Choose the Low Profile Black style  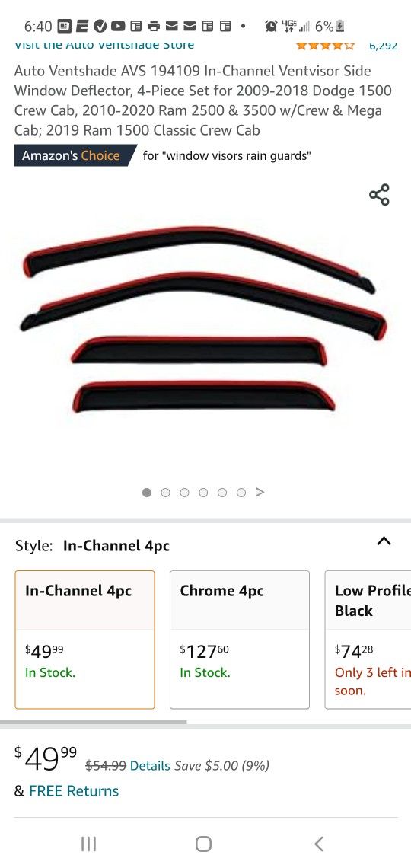click(x=368, y=640)
